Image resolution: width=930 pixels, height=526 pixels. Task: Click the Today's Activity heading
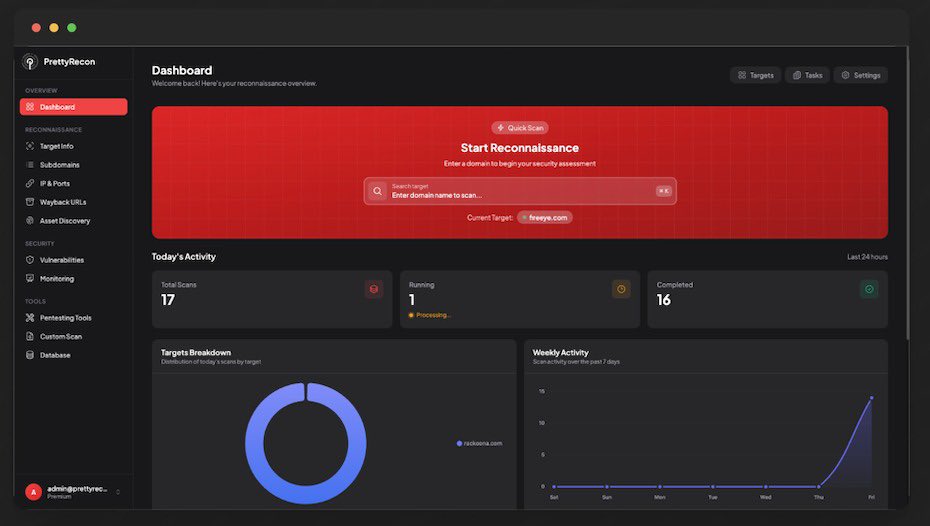pyautogui.click(x=183, y=257)
